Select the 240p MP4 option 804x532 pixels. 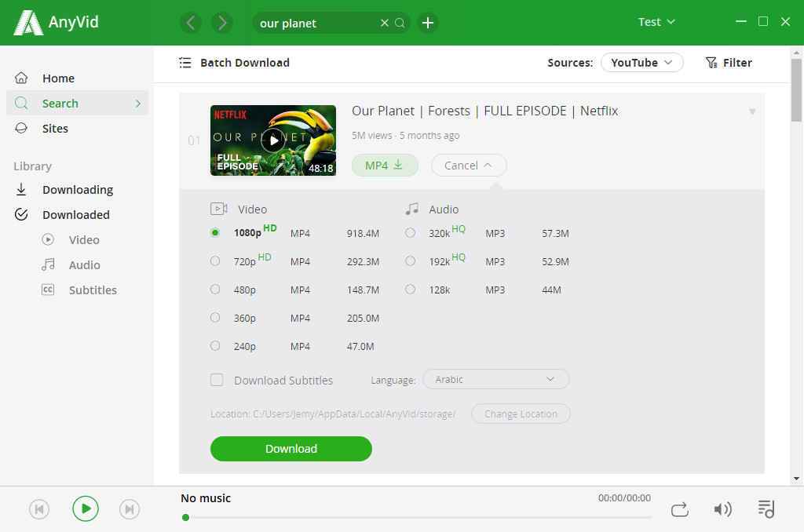pyautogui.click(x=215, y=345)
